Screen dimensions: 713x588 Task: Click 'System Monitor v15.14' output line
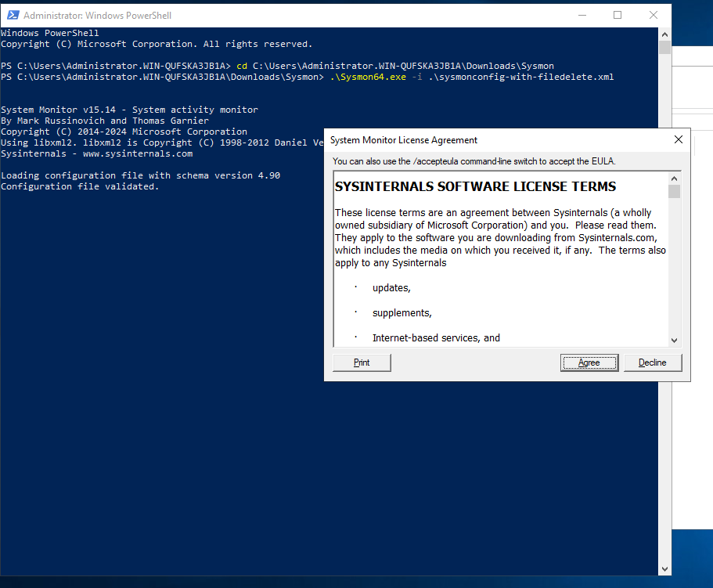tap(129, 110)
